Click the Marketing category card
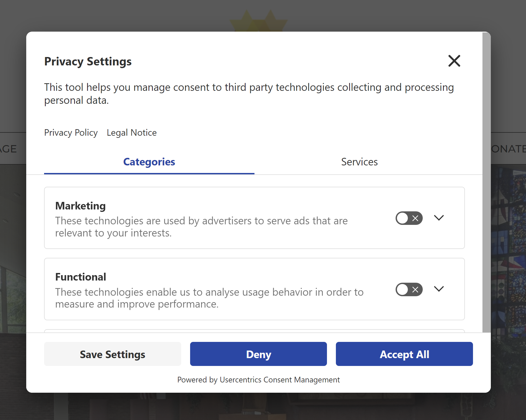This screenshot has width=526, height=420. pyautogui.click(x=189, y=218)
